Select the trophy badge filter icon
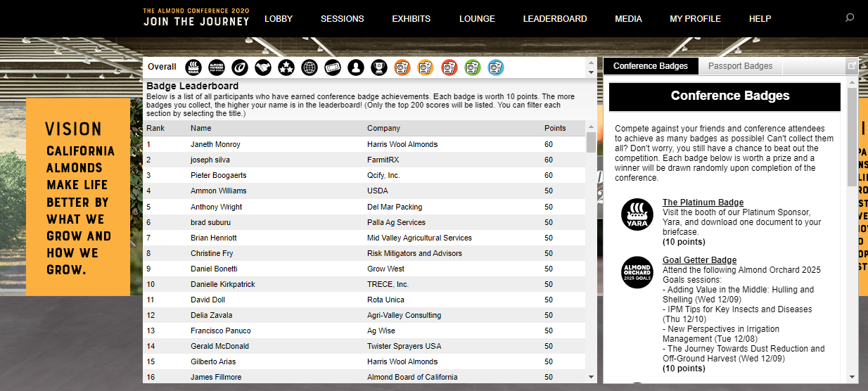This screenshot has height=391, width=868. [x=379, y=68]
